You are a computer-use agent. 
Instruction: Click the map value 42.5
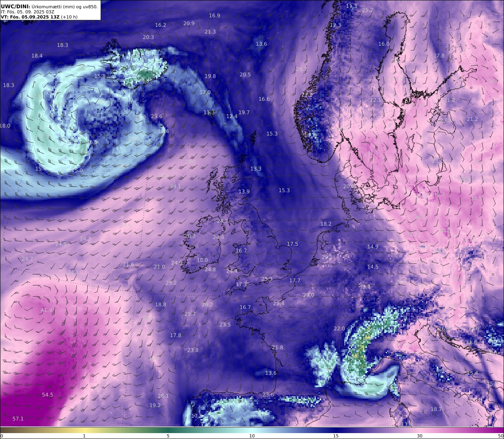pos(373,153)
